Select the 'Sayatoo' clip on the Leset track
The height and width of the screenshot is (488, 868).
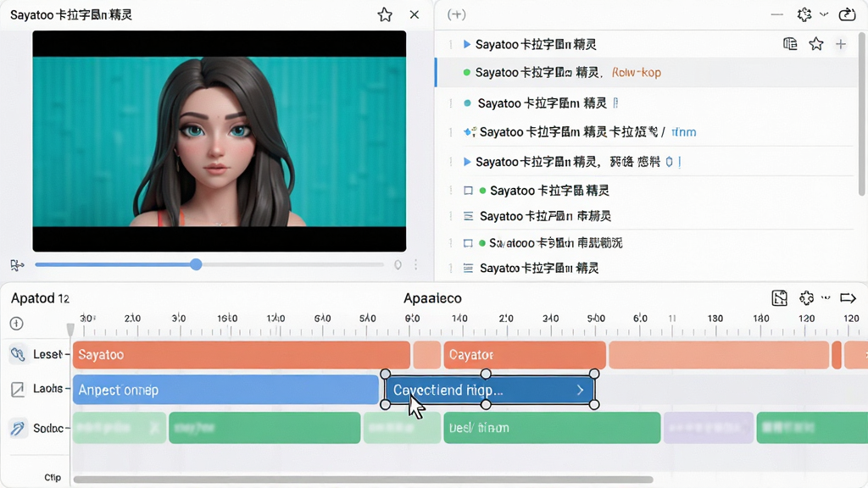click(x=242, y=355)
